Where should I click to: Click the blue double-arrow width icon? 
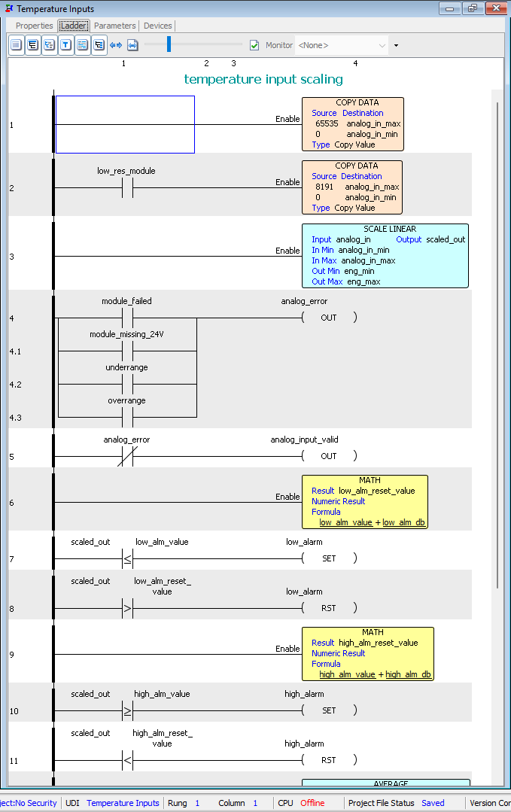coord(116,45)
